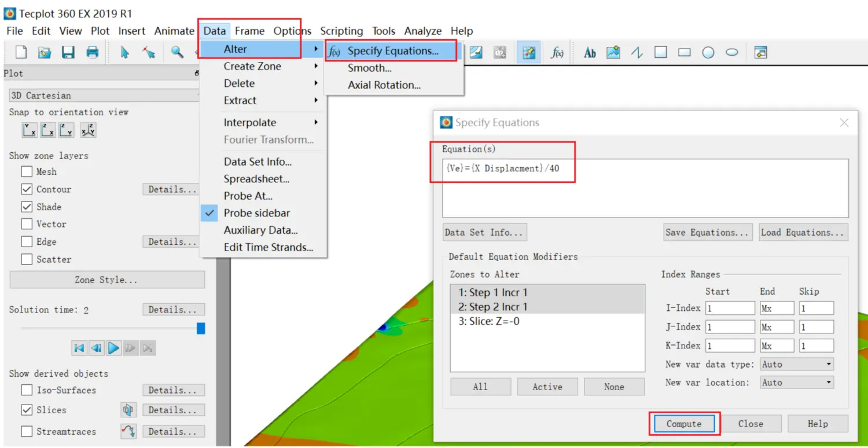Uncheck the Contour zone layer
Screen dimensions: 868x448
(x=27, y=189)
